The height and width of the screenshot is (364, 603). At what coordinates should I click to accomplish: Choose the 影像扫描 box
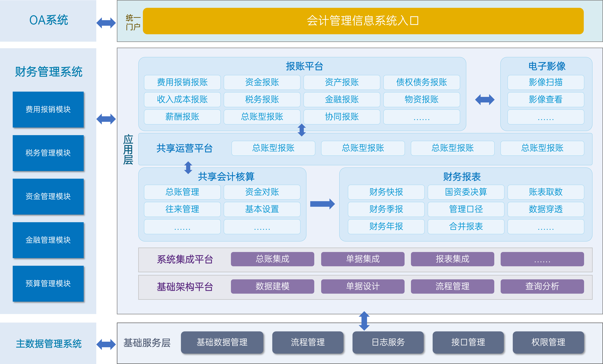tap(545, 82)
